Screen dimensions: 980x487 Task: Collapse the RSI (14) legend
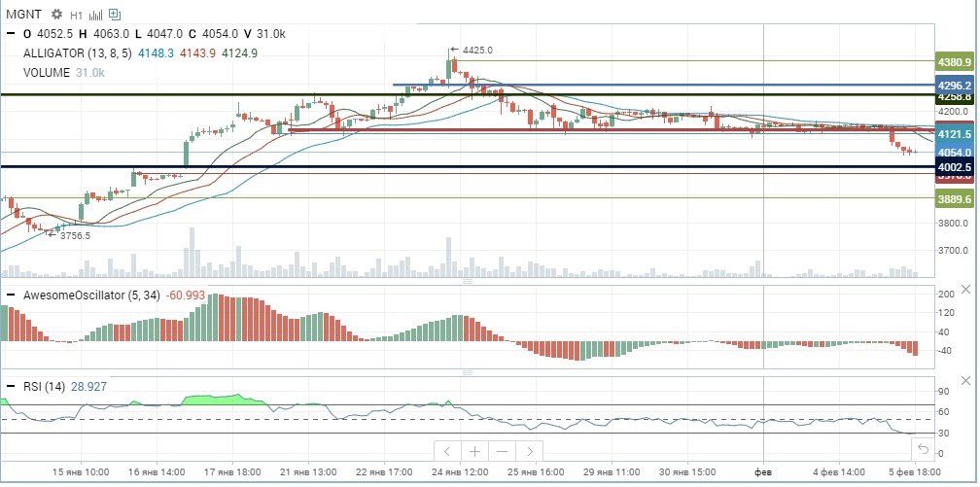pos(11,387)
